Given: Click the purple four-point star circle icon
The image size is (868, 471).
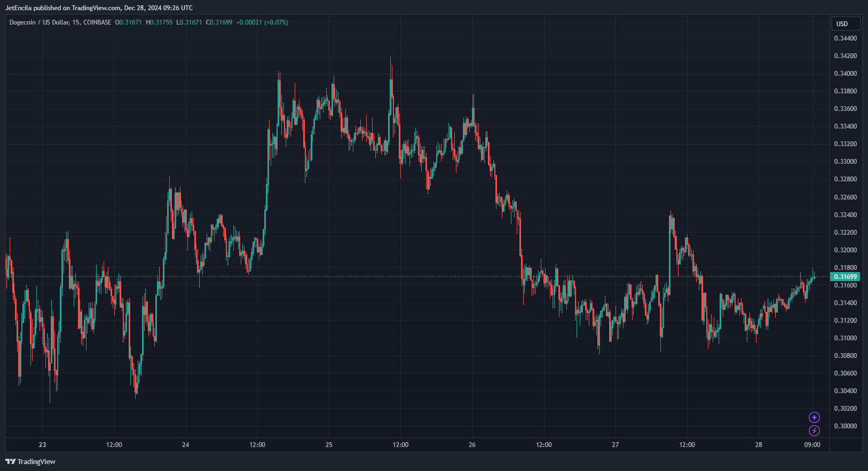Looking at the screenshot, I should click(x=814, y=417).
